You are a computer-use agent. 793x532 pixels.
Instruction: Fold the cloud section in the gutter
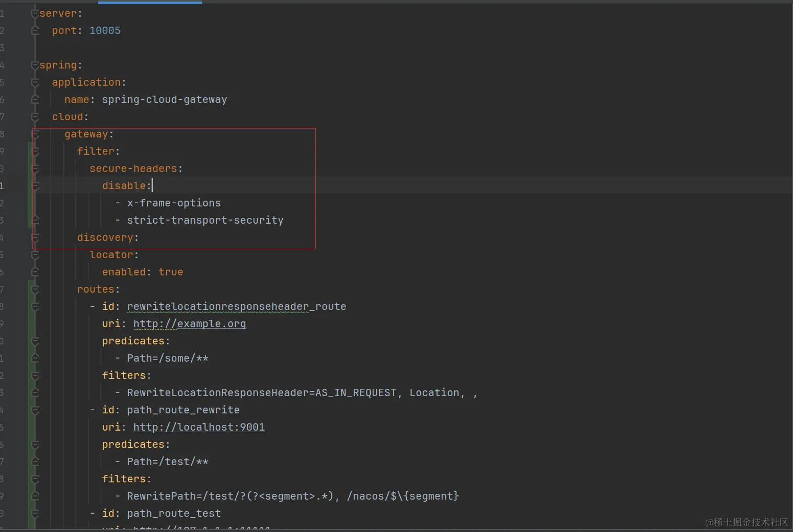point(35,117)
